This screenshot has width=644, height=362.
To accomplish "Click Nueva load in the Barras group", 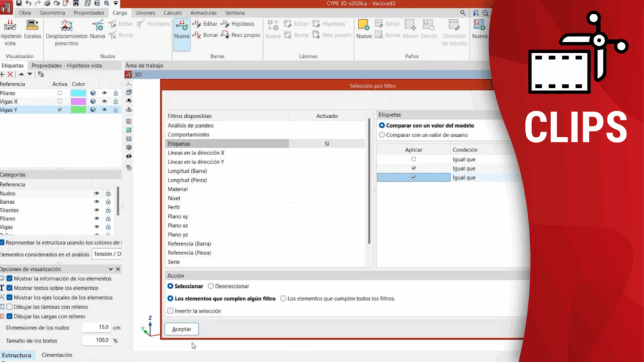I will [182, 30].
